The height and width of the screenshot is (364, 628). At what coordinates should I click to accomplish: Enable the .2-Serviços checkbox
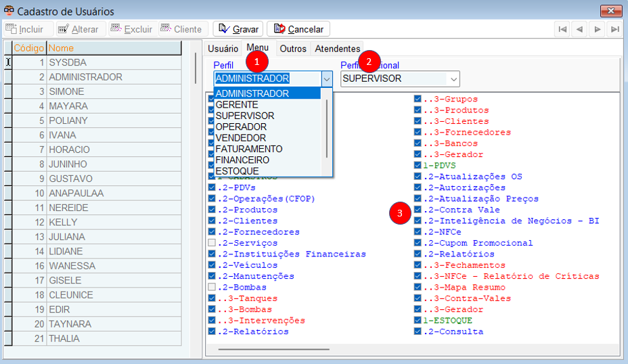coord(212,243)
